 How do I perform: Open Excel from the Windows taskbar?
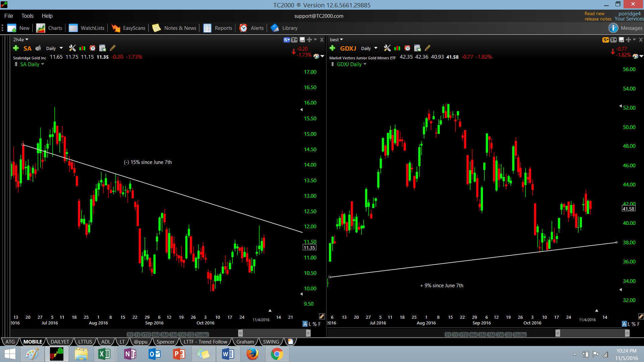[x=104, y=354]
